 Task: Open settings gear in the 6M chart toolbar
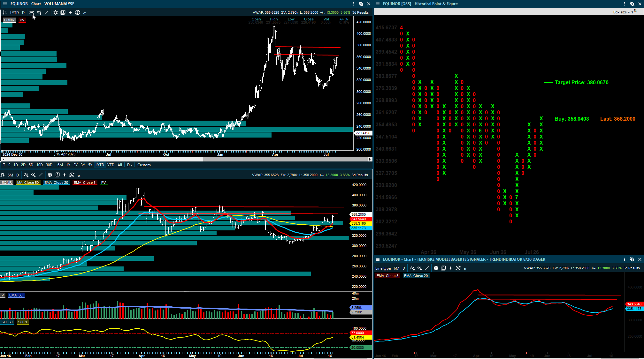[50, 175]
